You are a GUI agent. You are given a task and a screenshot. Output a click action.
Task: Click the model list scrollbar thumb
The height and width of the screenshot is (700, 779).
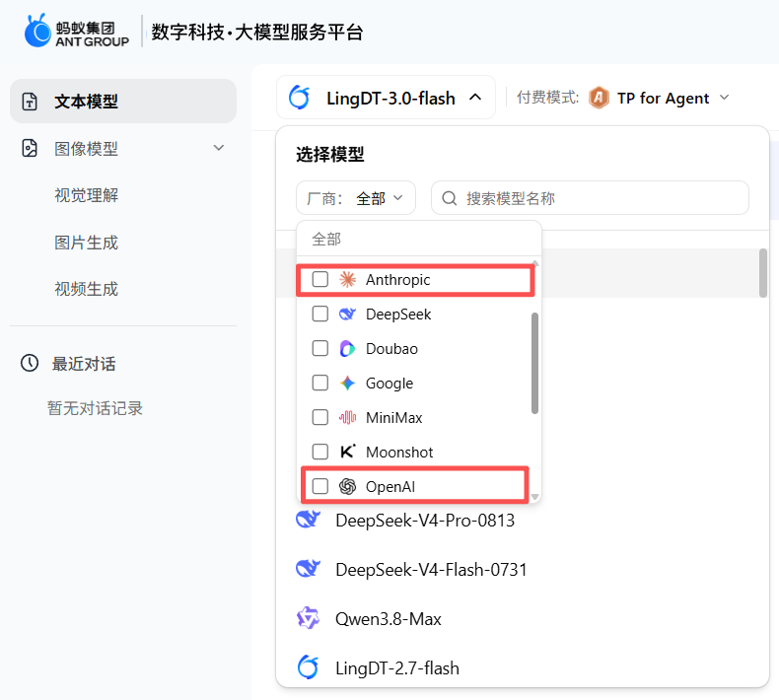point(763,273)
